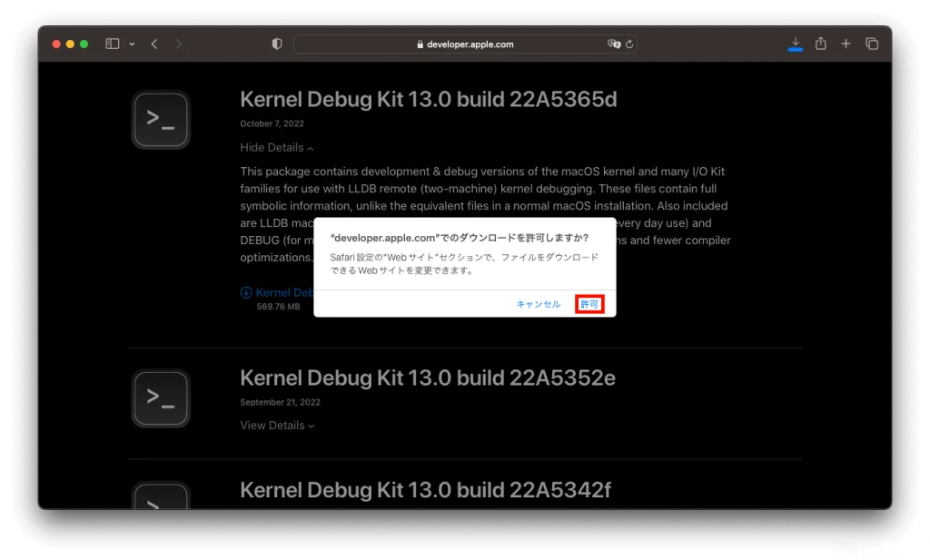Show the tab overview
Viewport: 930px width, 560px height.
[872, 44]
